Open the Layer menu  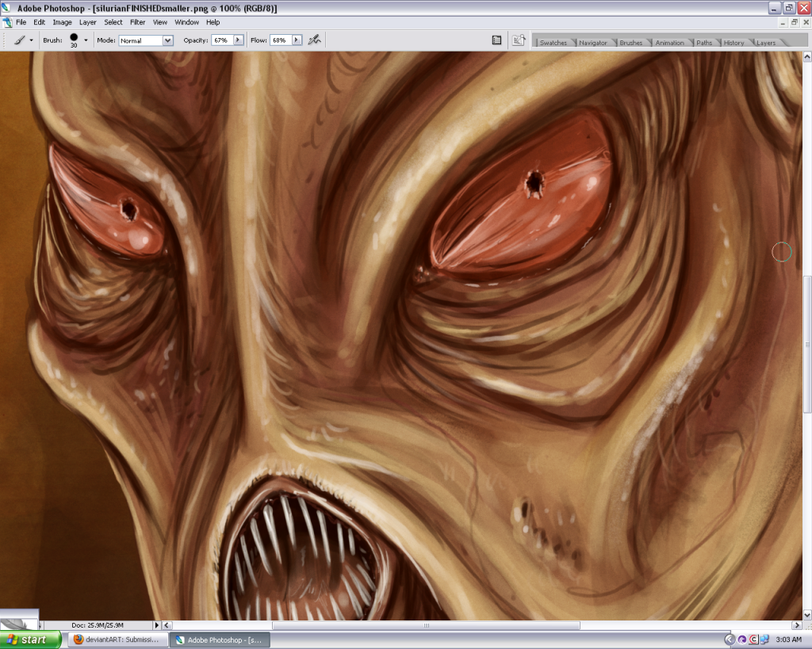(x=87, y=22)
